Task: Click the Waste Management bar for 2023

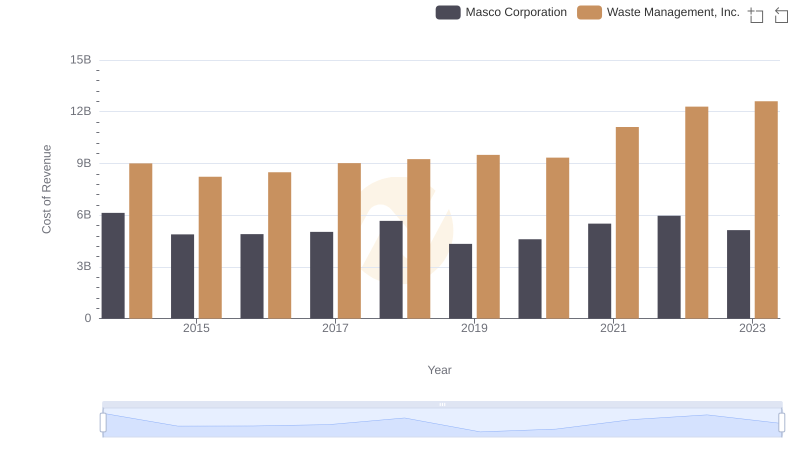Action: point(766,210)
